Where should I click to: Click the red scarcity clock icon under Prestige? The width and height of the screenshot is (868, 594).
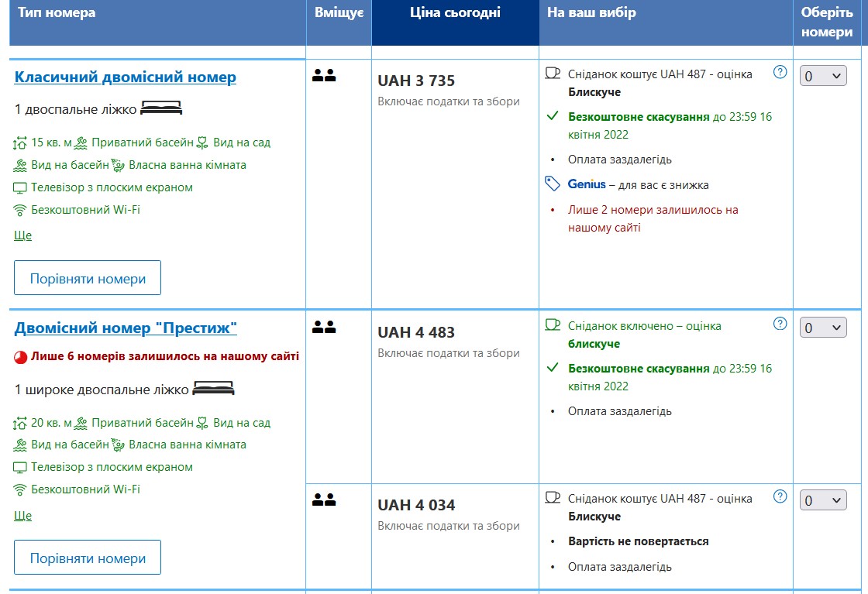coord(21,357)
